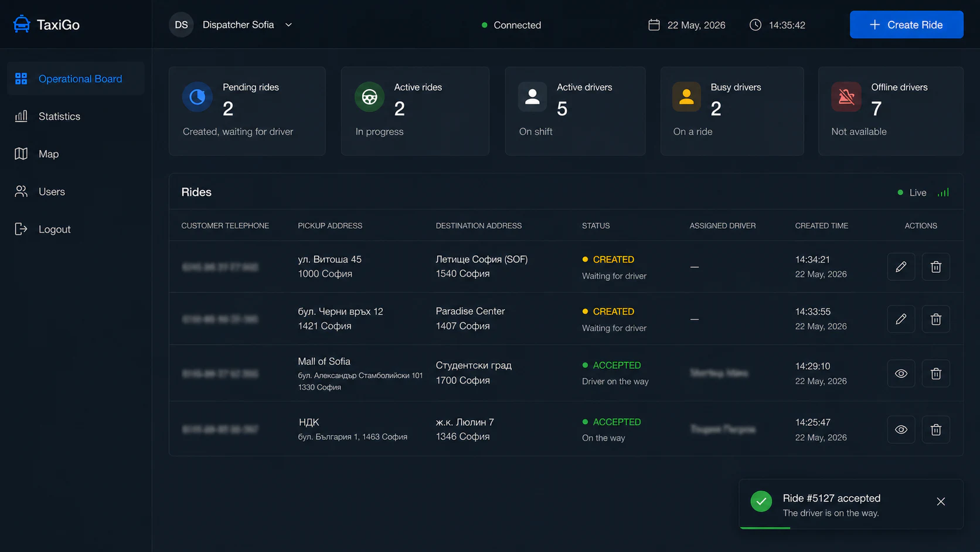Click the green signal bars icon
The image size is (980, 552).
(x=943, y=192)
